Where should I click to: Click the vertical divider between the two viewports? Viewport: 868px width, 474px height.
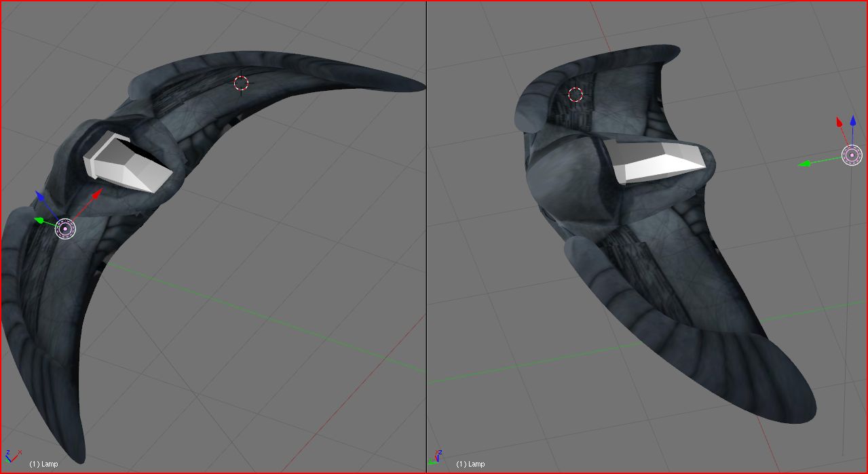[x=426, y=237]
